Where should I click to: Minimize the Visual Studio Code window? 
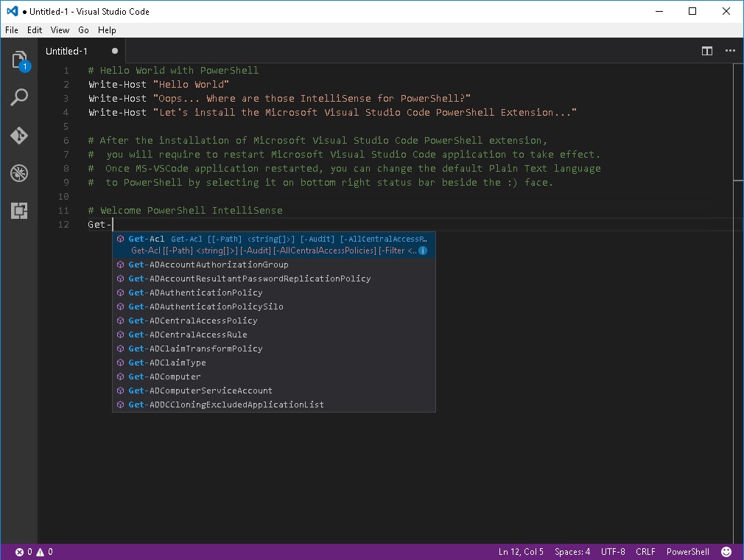659,11
